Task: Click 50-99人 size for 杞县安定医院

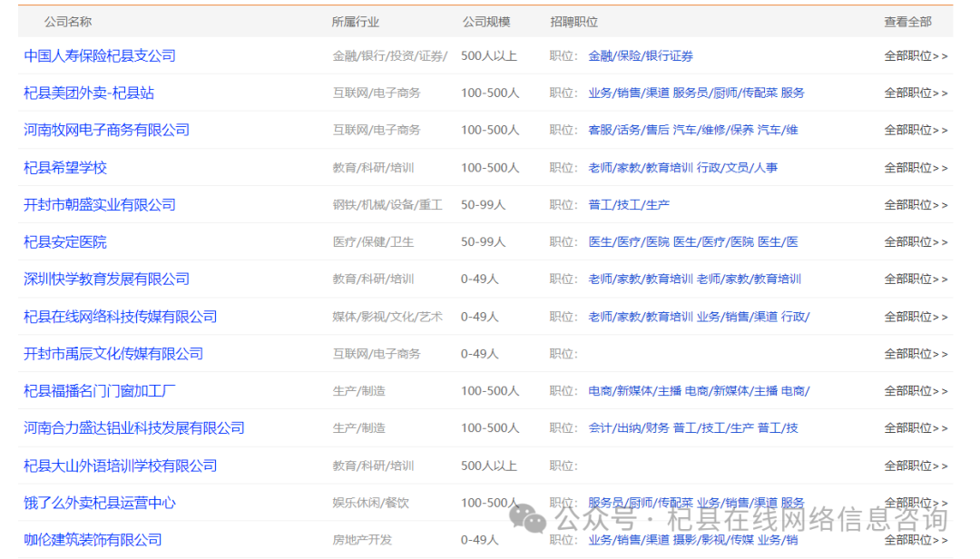Action: (483, 242)
